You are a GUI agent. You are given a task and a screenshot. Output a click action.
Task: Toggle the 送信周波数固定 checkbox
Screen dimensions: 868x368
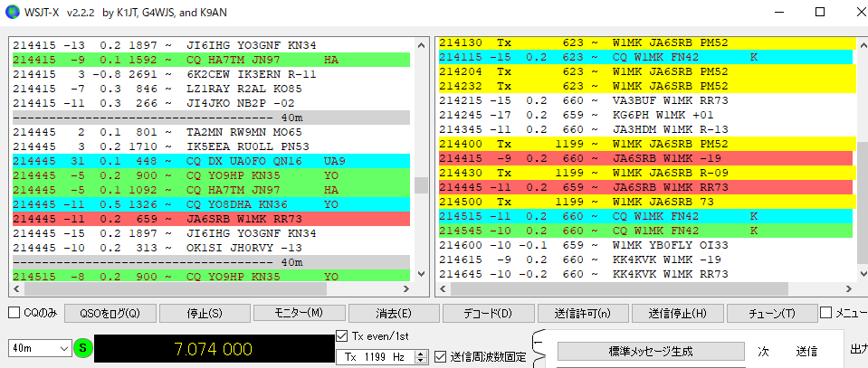[x=440, y=357]
